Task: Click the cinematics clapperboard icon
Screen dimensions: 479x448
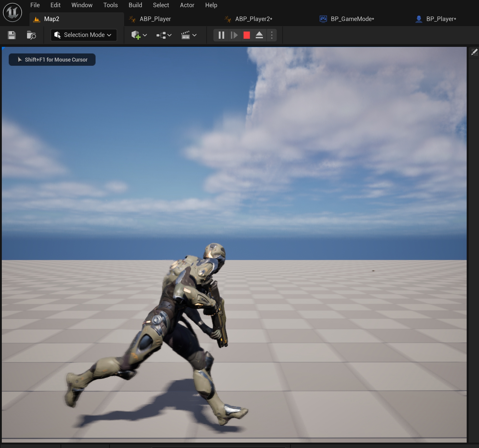Action: 186,35
